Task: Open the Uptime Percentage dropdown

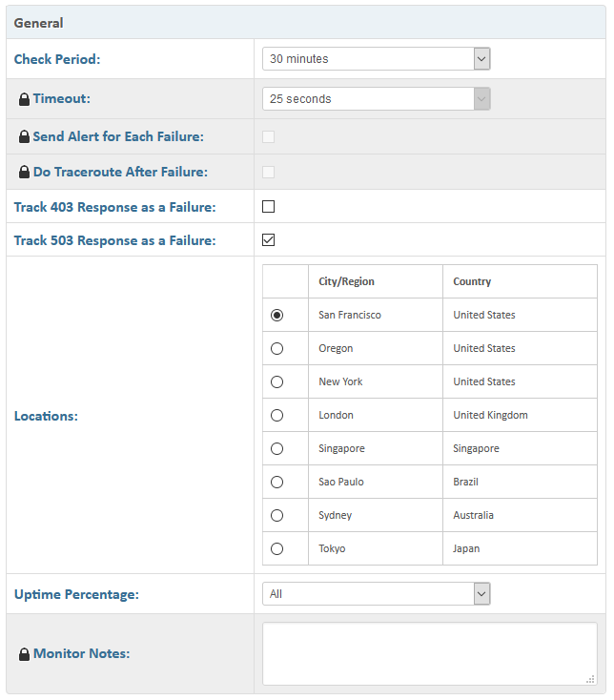Action: (377, 594)
